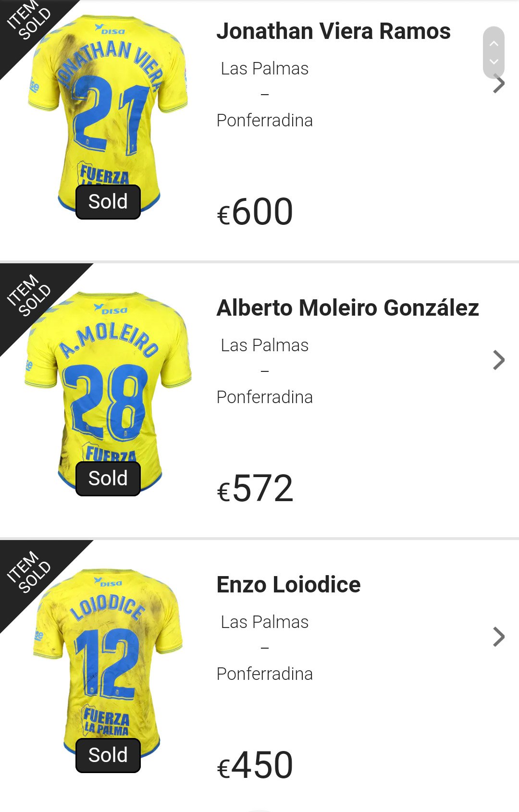Screen dimensions: 519x812
Task: Select the €600 sold price
Action: 255,212
